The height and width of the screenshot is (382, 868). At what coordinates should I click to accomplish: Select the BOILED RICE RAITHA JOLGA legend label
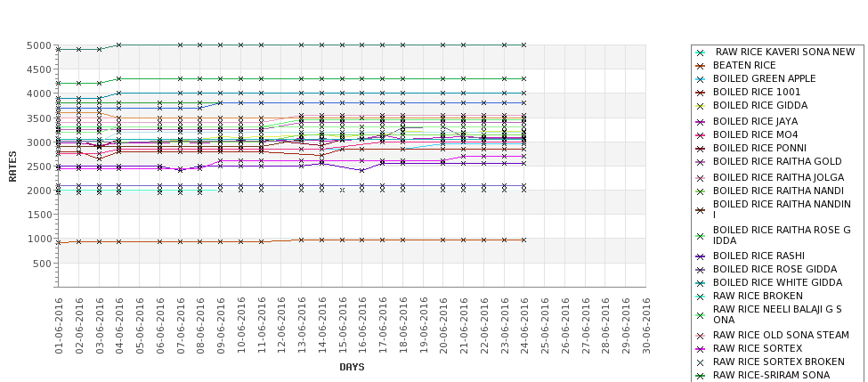[x=778, y=177]
